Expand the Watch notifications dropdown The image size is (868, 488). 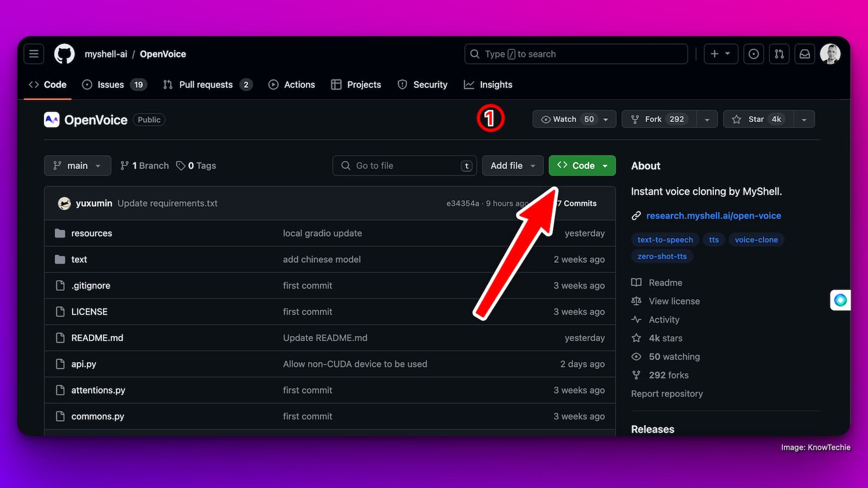pyautogui.click(x=575, y=119)
